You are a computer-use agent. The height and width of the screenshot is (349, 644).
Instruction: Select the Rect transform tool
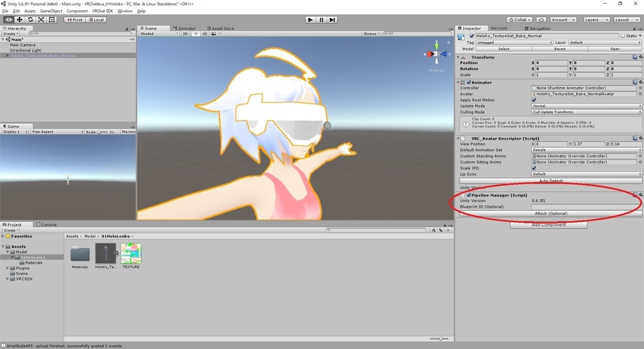click(x=52, y=19)
